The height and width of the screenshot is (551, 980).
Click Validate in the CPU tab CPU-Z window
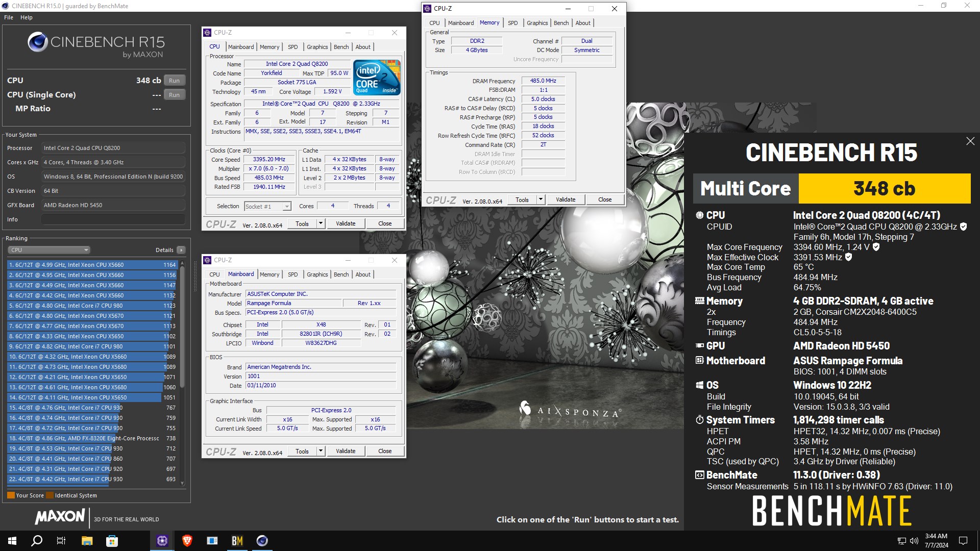coord(346,223)
